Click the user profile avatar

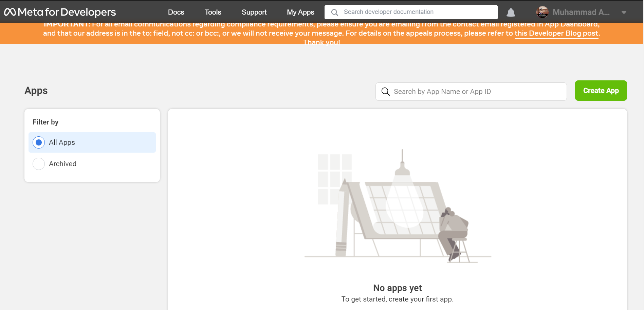click(x=542, y=12)
